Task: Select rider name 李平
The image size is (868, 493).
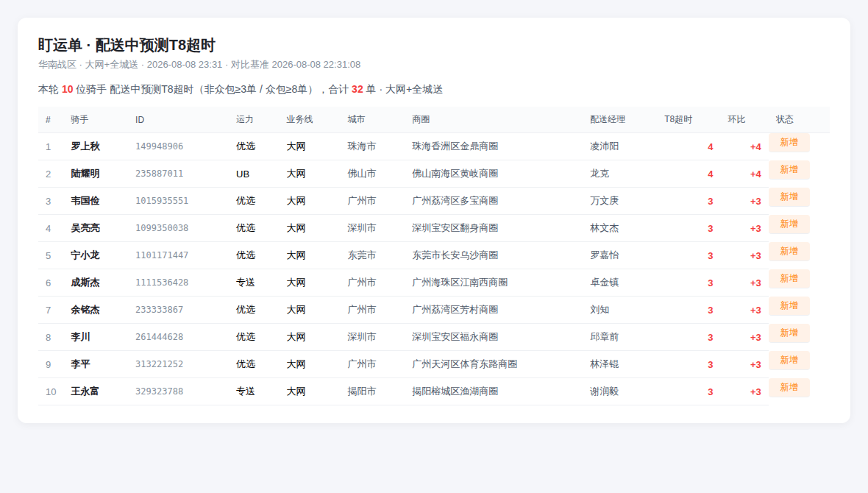Action: 80,364
